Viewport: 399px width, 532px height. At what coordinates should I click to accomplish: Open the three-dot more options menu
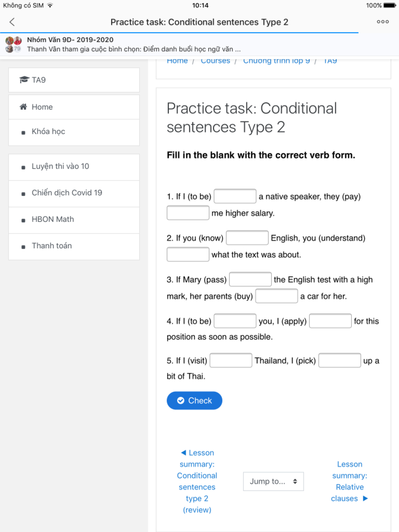click(x=383, y=22)
